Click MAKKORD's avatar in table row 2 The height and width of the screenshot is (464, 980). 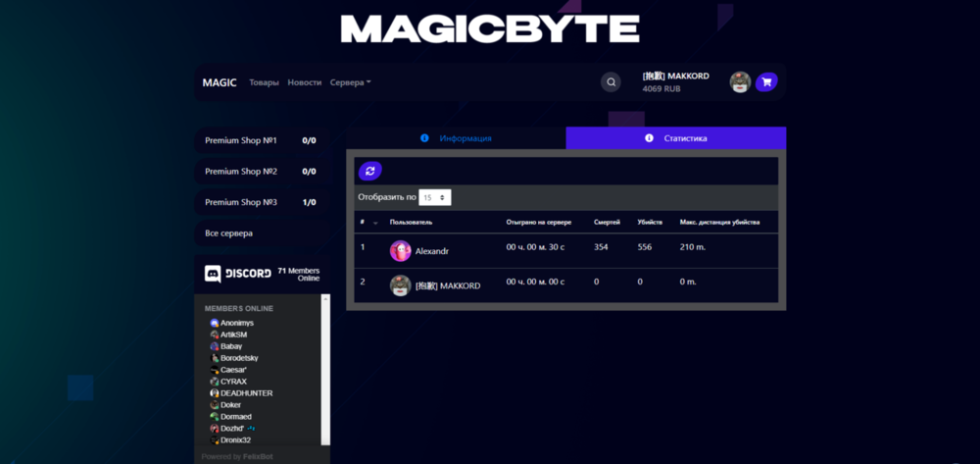(x=400, y=285)
